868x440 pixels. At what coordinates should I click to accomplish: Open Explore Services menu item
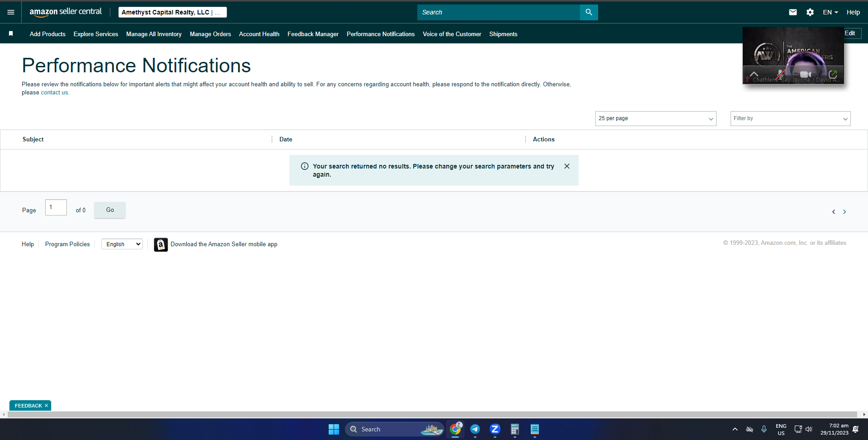click(x=96, y=34)
